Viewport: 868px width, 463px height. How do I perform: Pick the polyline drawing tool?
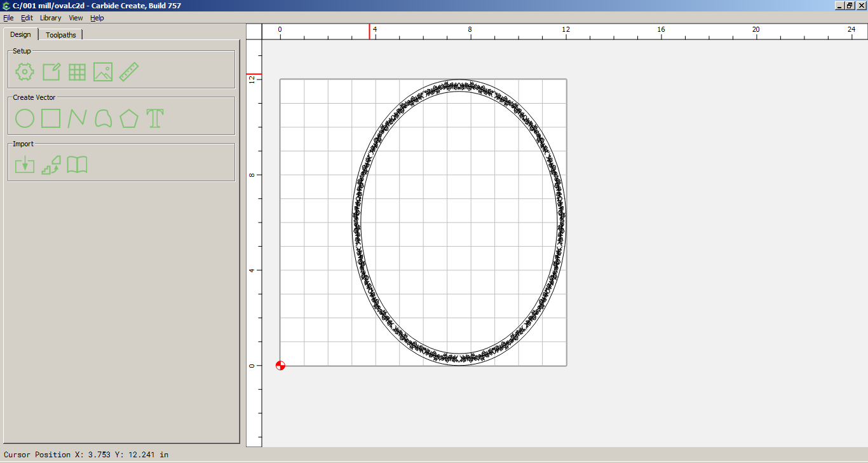coord(77,118)
